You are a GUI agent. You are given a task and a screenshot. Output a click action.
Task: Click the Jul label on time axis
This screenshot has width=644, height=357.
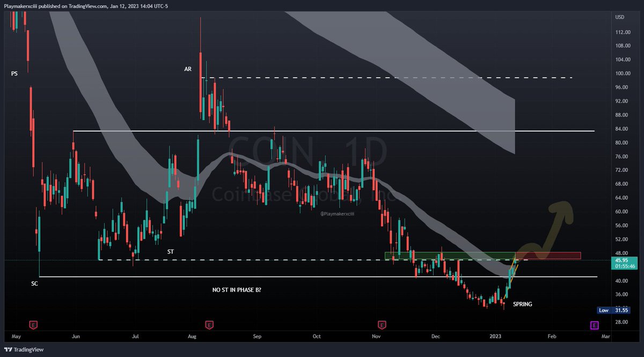(x=135, y=337)
